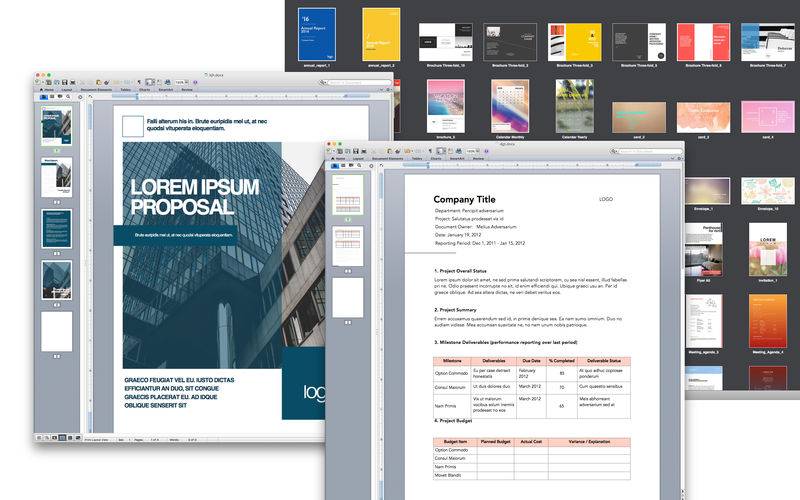800x500 pixels.
Task: Click logo placeholder box on proposal page
Action: tap(133, 126)
